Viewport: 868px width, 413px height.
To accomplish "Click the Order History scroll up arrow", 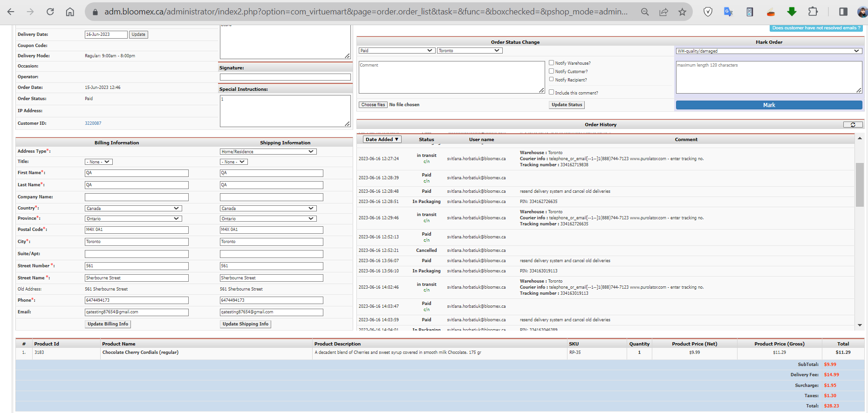I will pyautogui.click(x=860, y=138).
